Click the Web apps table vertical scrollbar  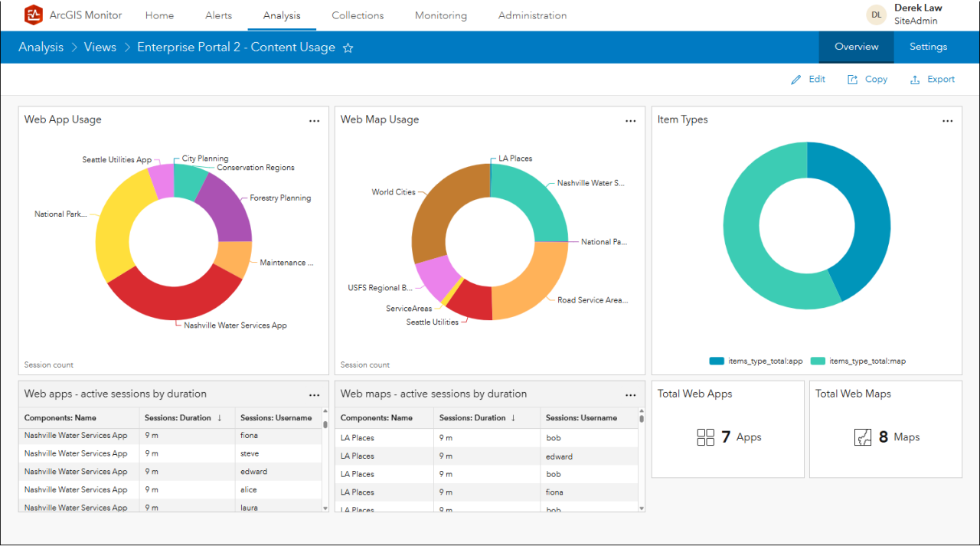(325, 459)
